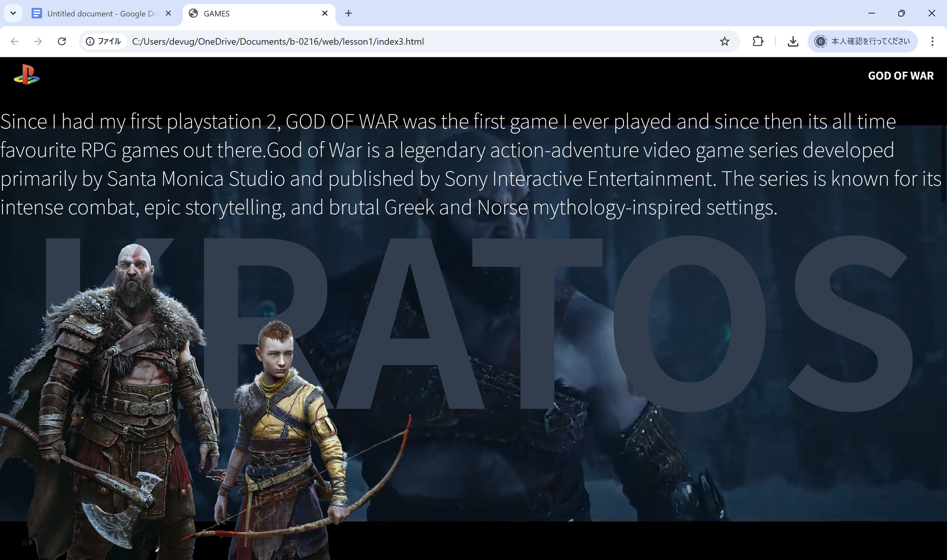
Task: Click the browser back arrow
Action: [x=14, y=41]
